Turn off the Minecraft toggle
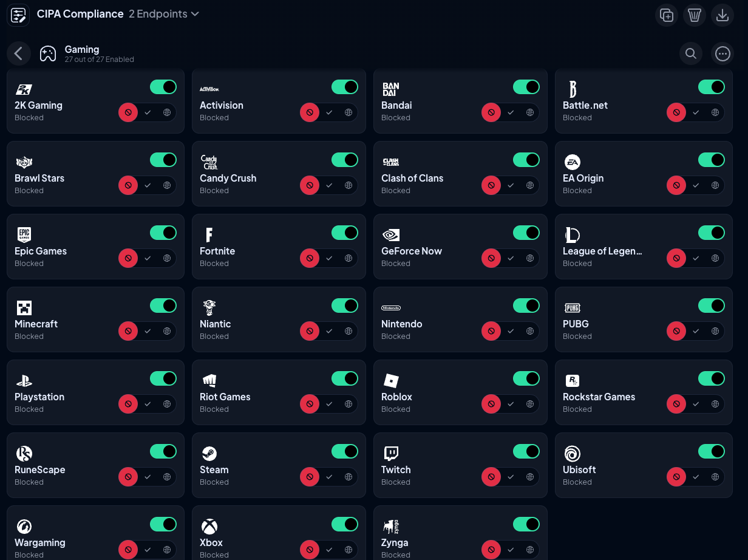The height and width of the screenshot is (560, 748). point(163,306)
